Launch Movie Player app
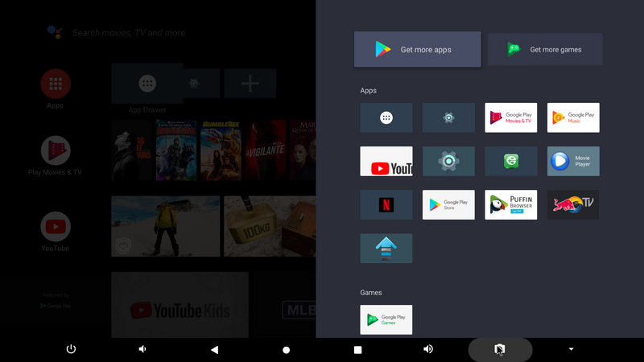The width and height of the screenshot is (644, 362). point(573,162)
